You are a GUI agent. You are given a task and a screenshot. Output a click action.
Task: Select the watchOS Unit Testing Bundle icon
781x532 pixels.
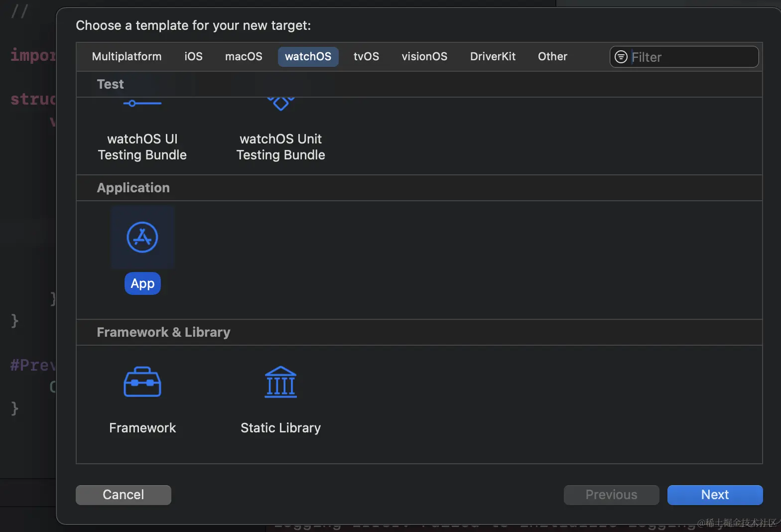280,104
